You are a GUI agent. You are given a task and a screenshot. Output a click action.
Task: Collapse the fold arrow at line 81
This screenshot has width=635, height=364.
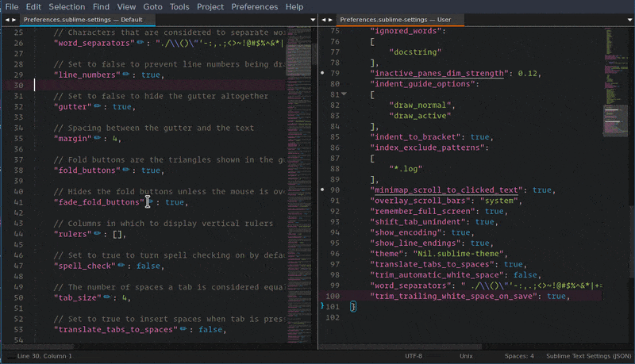[x=344, y=94]
